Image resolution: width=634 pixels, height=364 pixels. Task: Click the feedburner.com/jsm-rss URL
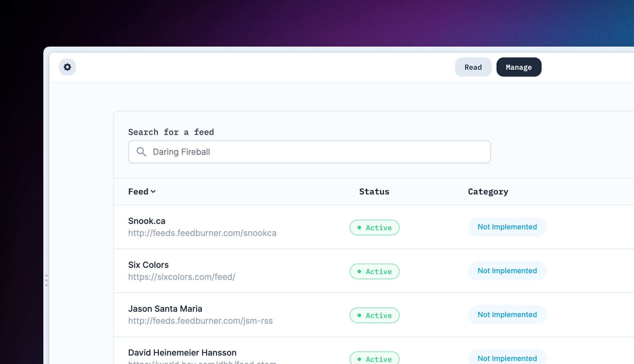[x=200, y=321]
